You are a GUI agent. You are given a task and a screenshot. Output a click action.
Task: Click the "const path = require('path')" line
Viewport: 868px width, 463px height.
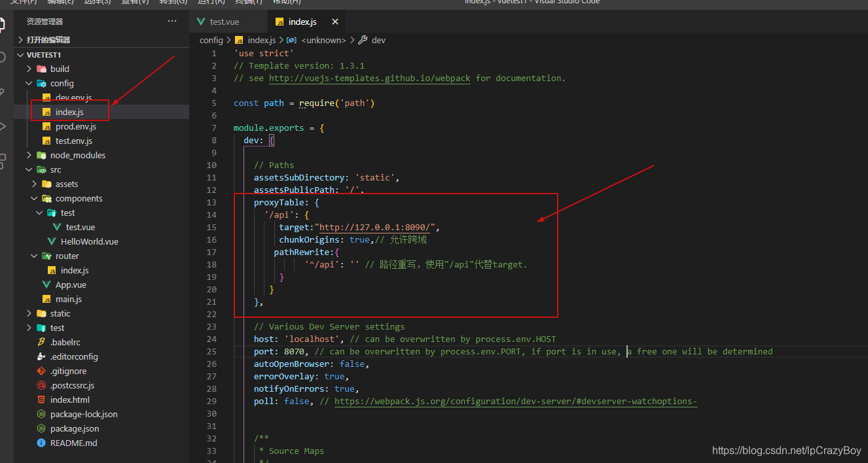[x=304, y=103]
